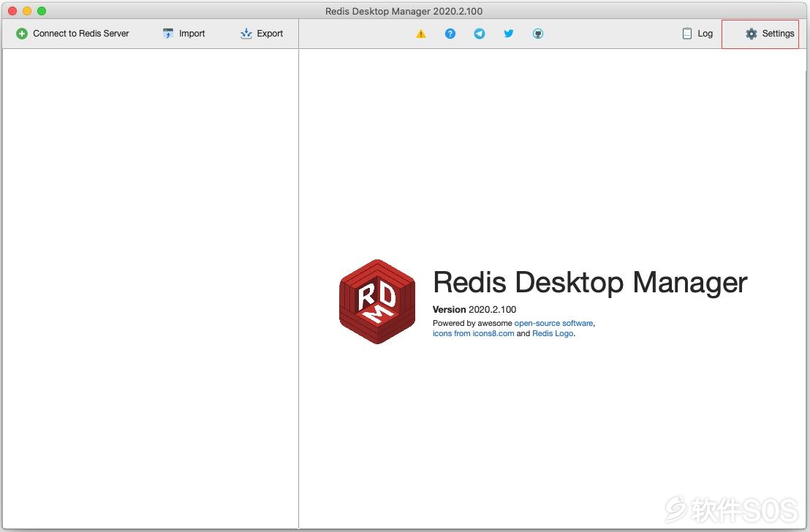Viewport: 810px width, 532px height.
Task: Click the Export toolbar button
Action: click(x=262, y=34)
